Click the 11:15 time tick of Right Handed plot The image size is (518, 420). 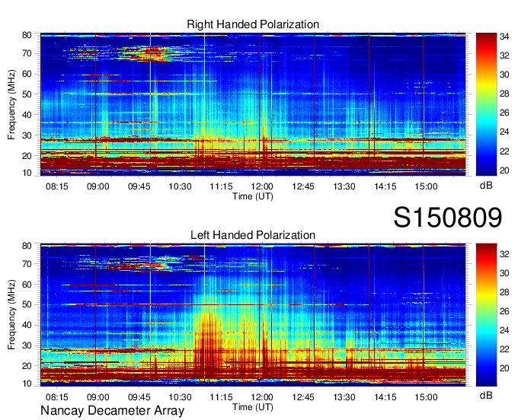[221, 186]
